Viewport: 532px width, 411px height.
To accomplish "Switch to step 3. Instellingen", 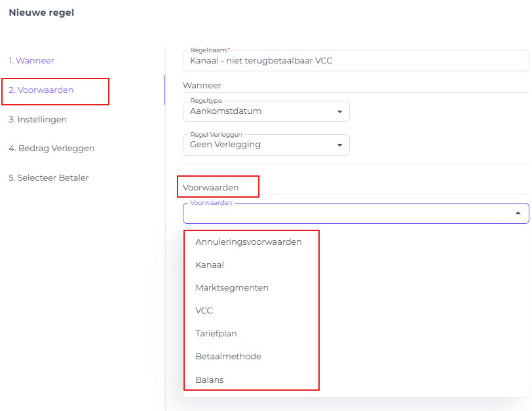I will 38,120.
